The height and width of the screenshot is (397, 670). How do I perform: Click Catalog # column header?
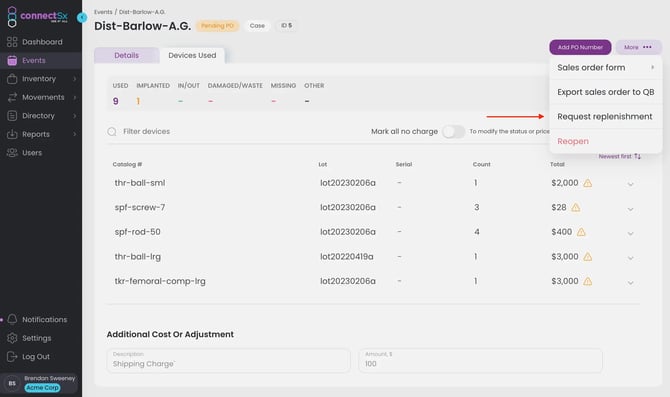pyautogui.click(x=127, y=165)
